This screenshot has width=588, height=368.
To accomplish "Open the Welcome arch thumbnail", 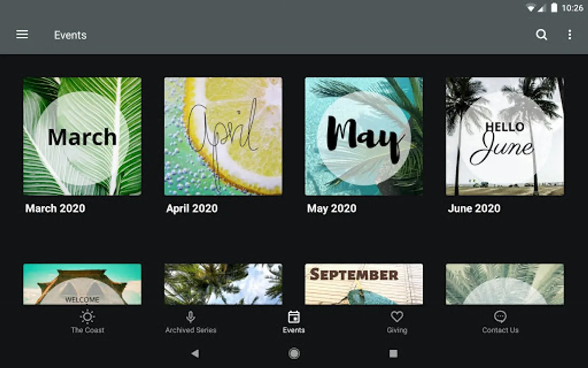I will 82,284.
